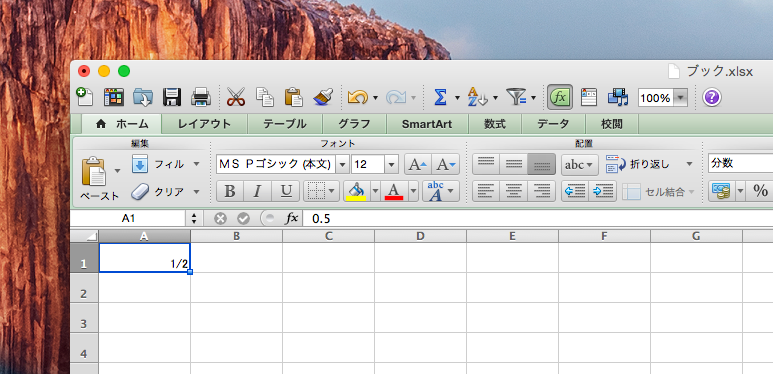The image size is (773, 374).
Task: Apply filter with funnel icon
Action: [517, 98]
